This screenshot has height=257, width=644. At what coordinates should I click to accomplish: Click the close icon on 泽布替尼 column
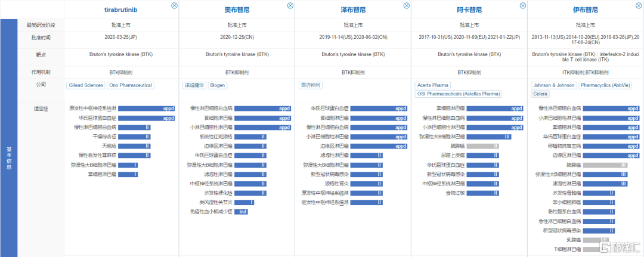coord(407,5)
